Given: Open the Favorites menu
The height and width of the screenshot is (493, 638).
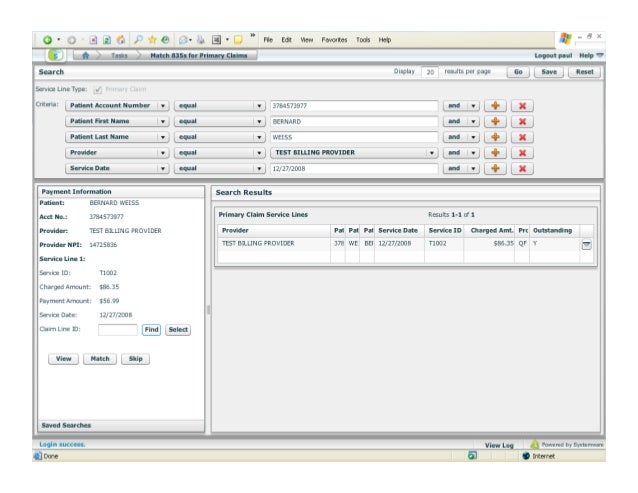Looking at the screenshot, I should coord(334,40).
